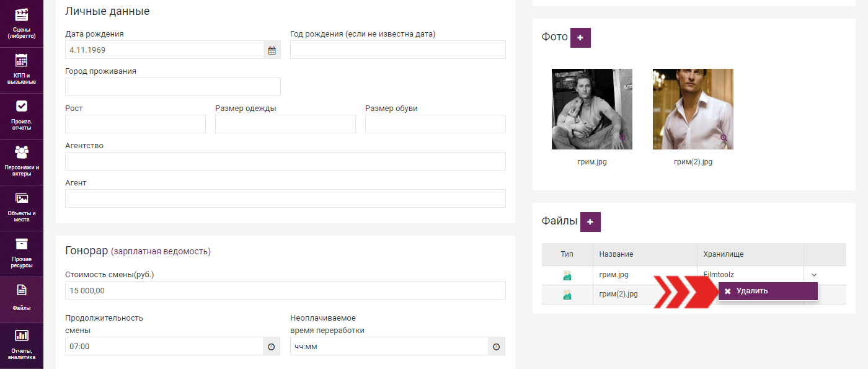Add a new photo with plus button
This screenshot has height=369, width=868.
point(580,38)
